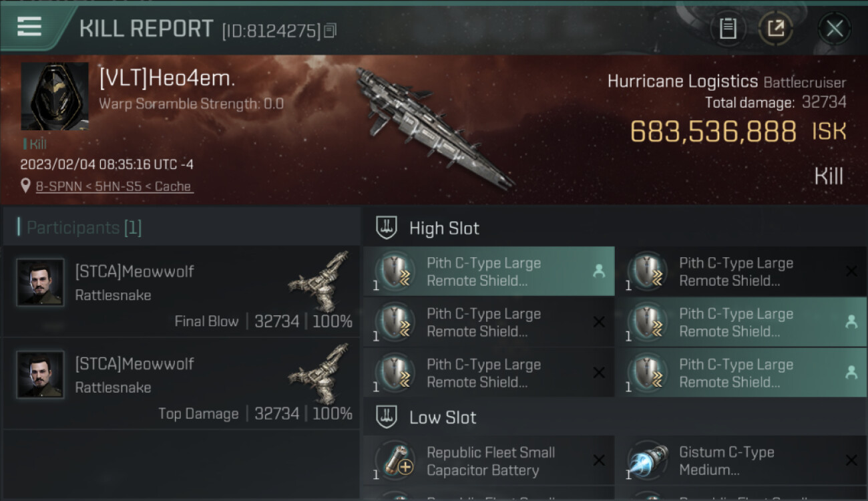The width and height of the screenshot is (868, 501).
Task: Click the High Slot section icon
Action: pyautogui.click(x=387, y=228)
